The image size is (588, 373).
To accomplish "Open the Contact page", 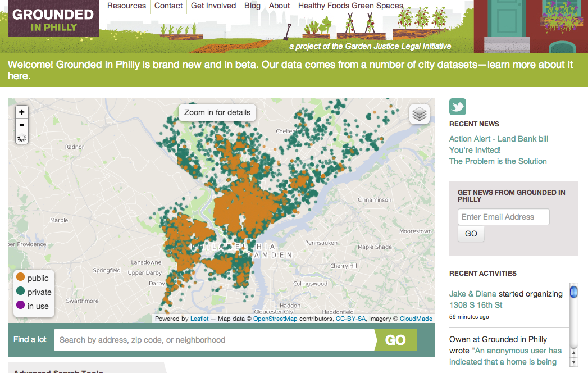I will click(x=168, y=6).
